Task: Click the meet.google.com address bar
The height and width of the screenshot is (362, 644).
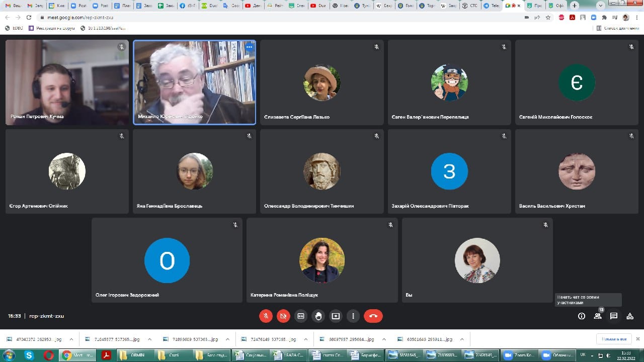Action: tap(201, 17)
